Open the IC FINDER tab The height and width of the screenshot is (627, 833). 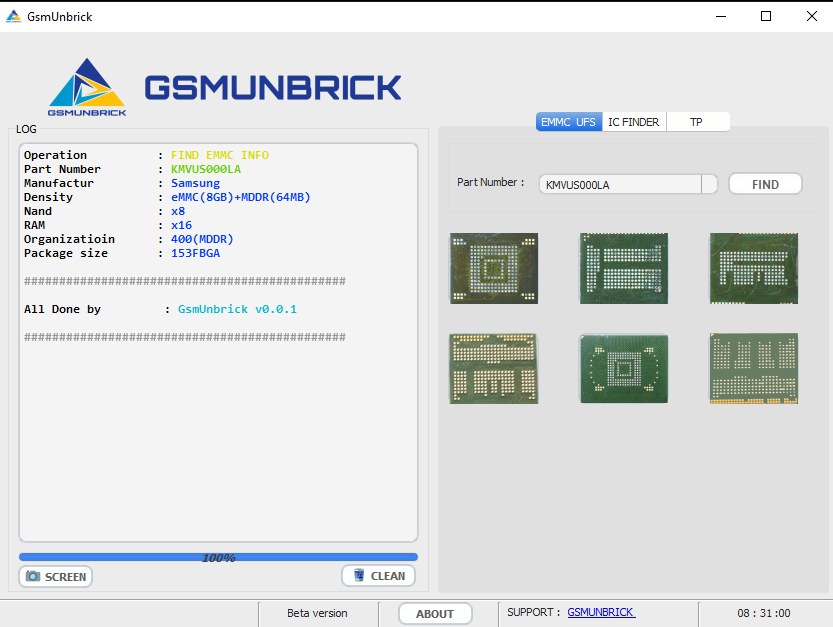point(634,122)
